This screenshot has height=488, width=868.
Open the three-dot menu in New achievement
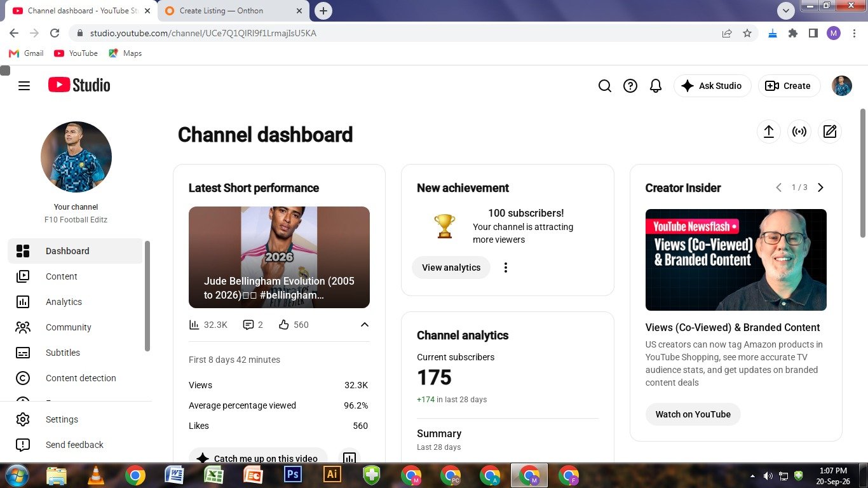506,268
